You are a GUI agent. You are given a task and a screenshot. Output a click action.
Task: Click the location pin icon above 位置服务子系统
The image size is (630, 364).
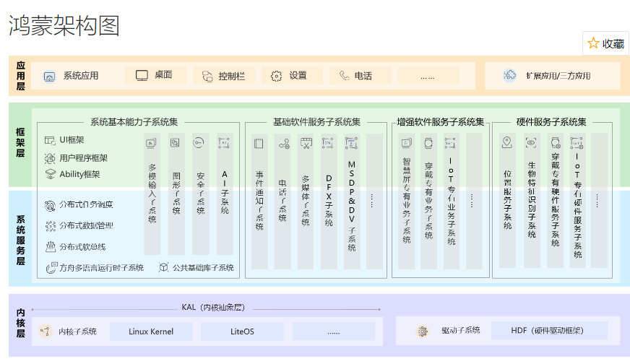tap(507, 142)
